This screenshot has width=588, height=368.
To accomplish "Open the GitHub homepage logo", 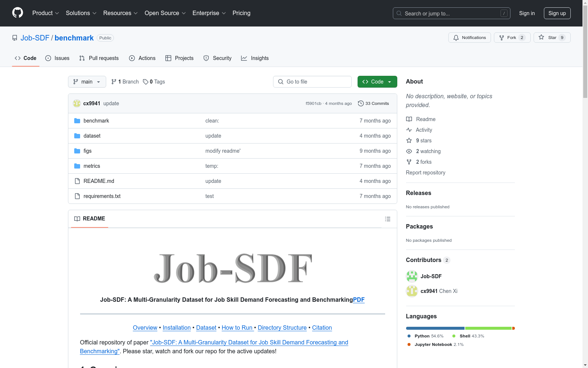I will click(18, 13).
